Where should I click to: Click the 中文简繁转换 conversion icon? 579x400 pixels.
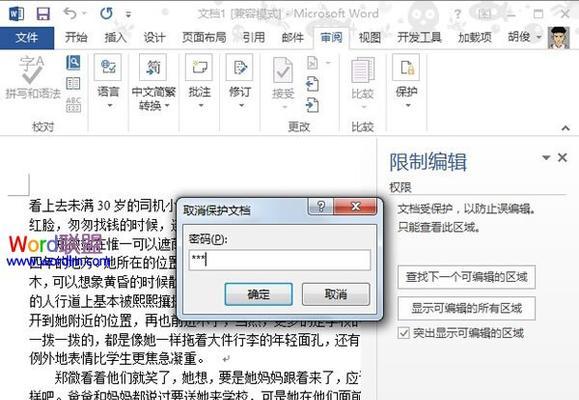[x=153, y=67]
